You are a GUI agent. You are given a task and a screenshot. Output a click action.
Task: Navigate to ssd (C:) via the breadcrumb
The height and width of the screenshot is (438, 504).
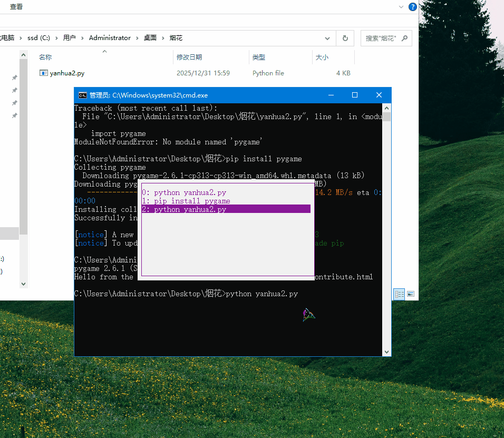tap(39, 37)
